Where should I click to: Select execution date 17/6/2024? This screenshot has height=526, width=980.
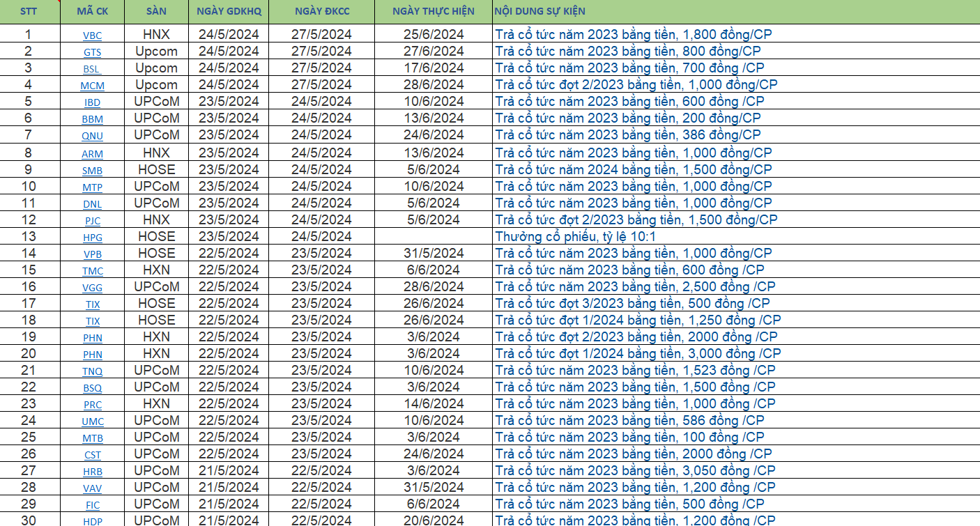point(434,68)
